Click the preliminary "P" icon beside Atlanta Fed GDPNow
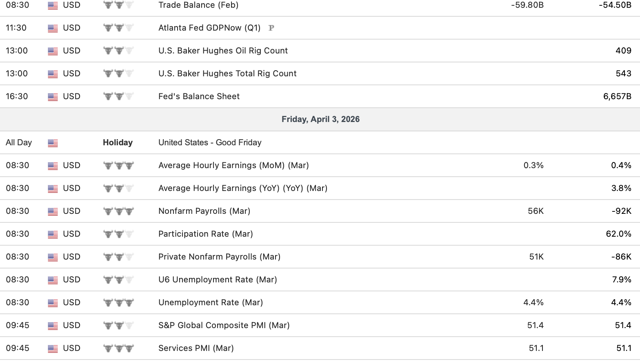The image size is (640, 364). [271, 28]
